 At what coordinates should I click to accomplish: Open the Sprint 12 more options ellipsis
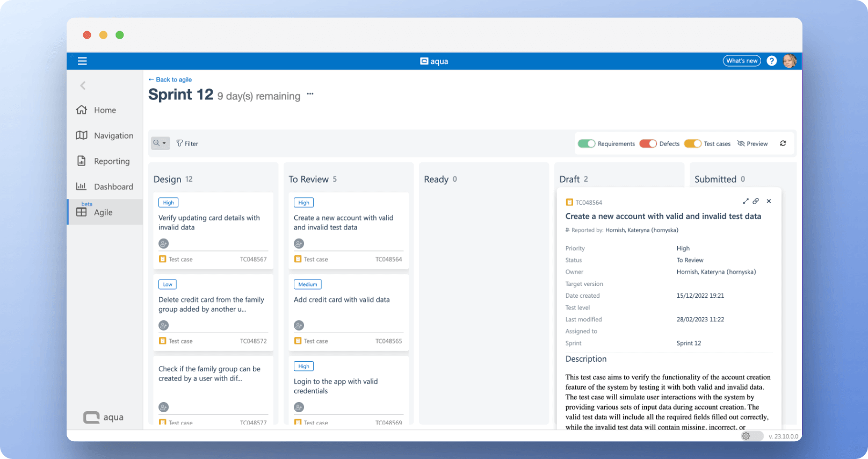coord(310,94)
